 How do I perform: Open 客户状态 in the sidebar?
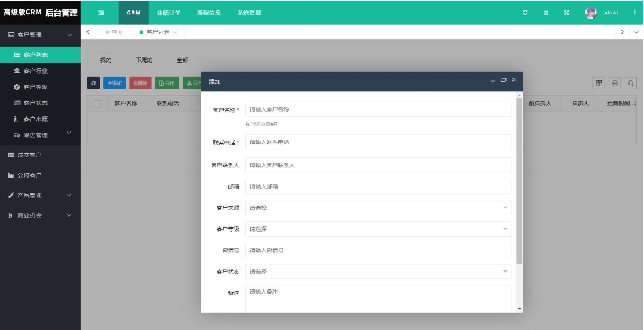click(x=40, y=102)
